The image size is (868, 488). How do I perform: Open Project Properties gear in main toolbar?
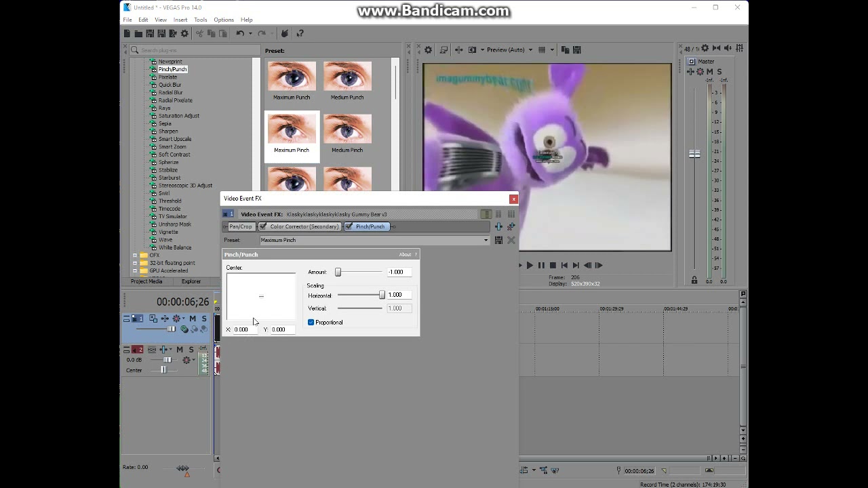coord(184,33)
